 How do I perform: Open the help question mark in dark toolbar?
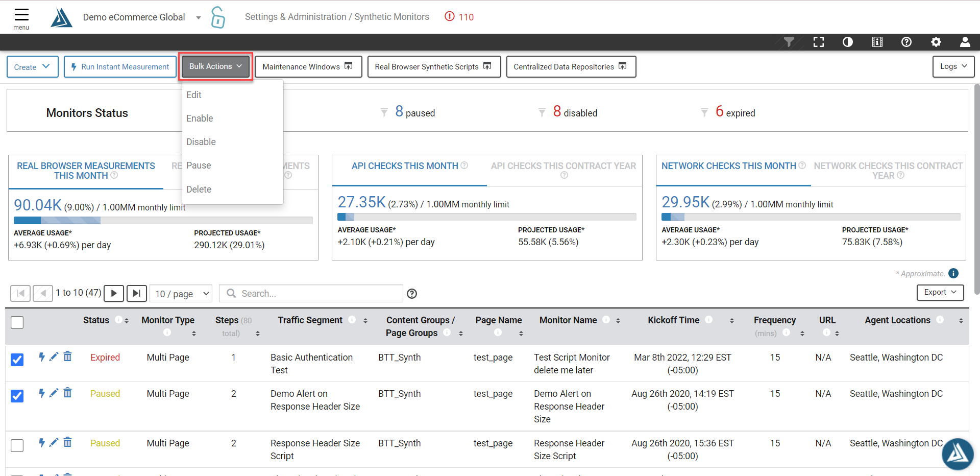click(906, 42)
